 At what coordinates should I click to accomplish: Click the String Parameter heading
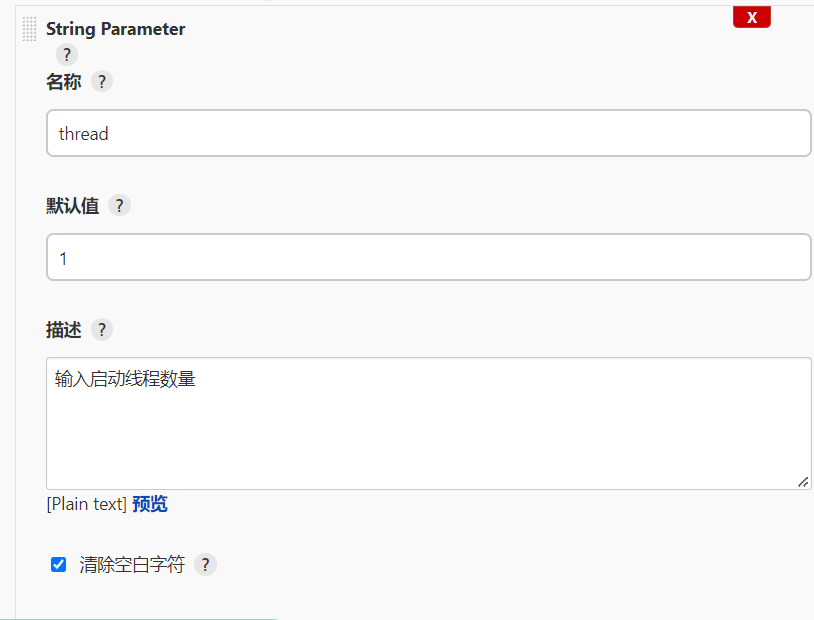pos(115,29)
